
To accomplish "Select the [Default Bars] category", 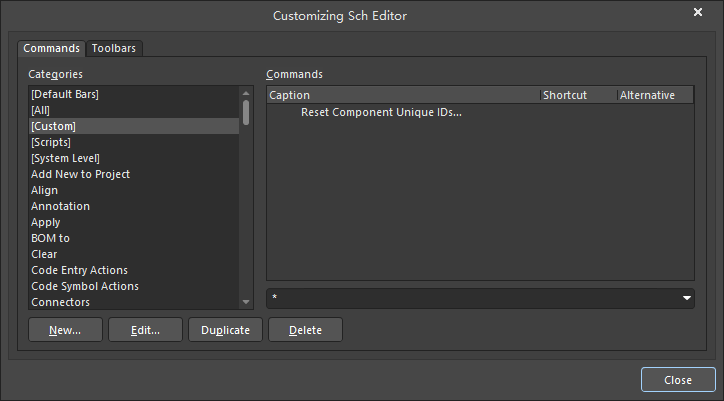I will point(65,94).
